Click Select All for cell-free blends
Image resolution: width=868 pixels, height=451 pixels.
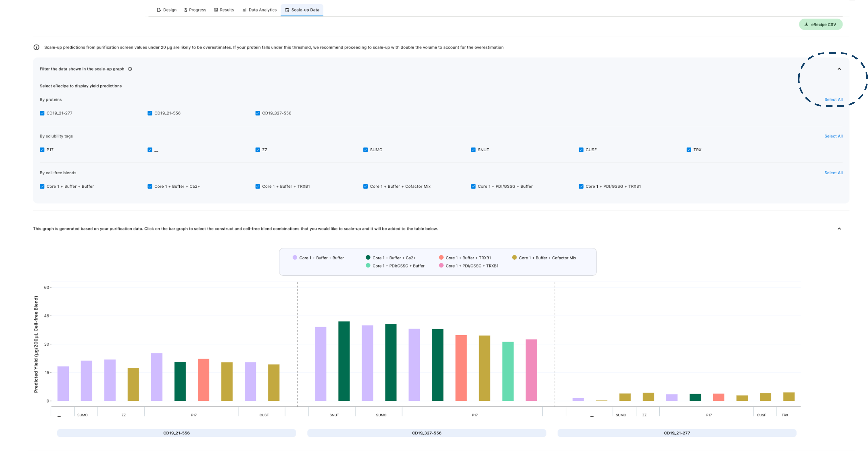[x=833, y=173]
